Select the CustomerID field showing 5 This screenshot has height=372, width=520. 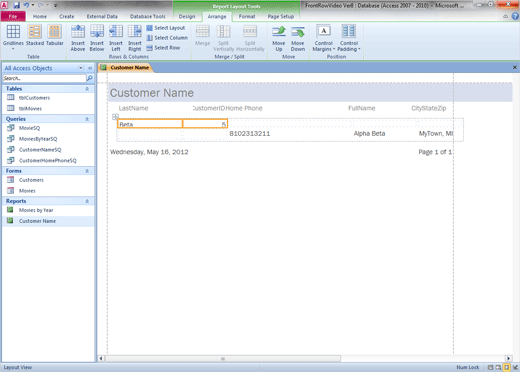[205, 124]
